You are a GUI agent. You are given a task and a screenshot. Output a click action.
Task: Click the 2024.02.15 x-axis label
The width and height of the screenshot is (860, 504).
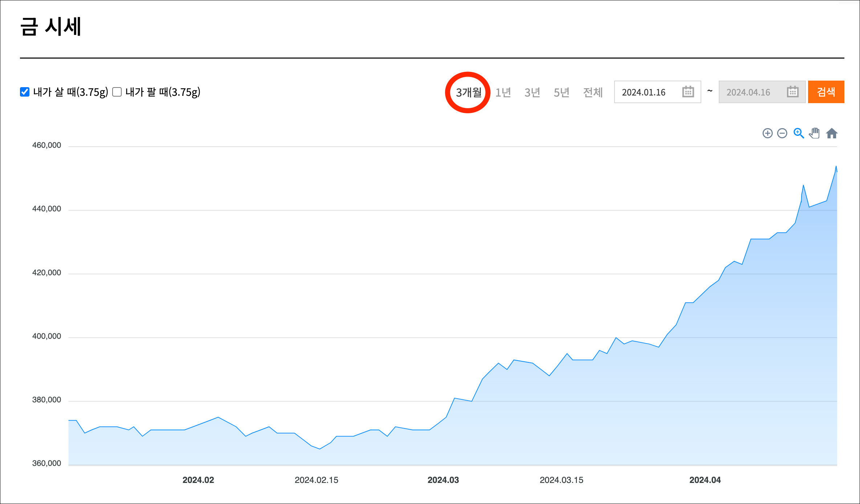[316, 480]
